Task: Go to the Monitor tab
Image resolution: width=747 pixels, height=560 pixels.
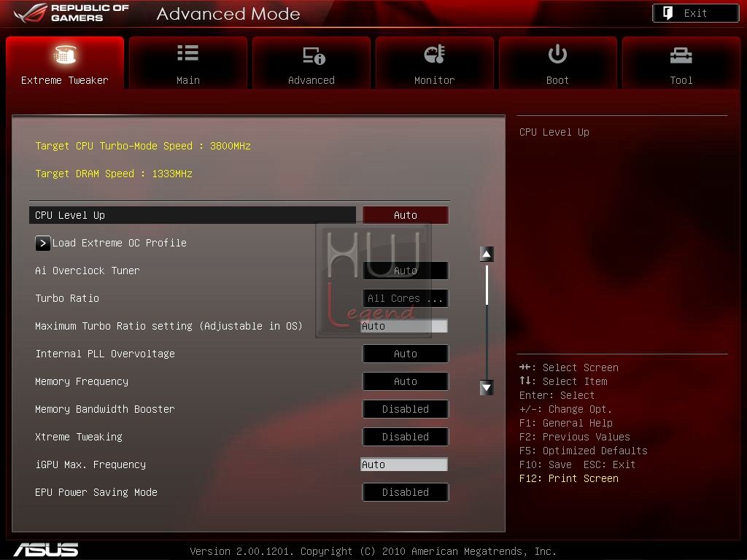Action: (x=435, y=63)
